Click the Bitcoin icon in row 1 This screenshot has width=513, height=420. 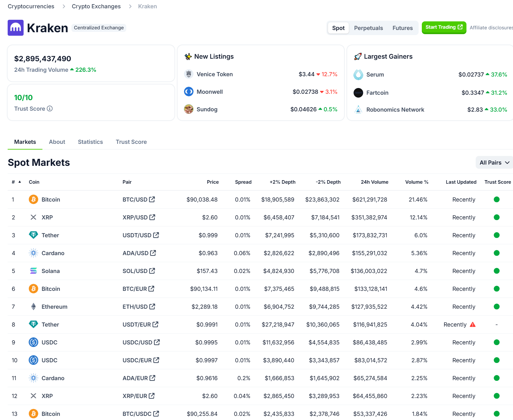coord(33,199)
